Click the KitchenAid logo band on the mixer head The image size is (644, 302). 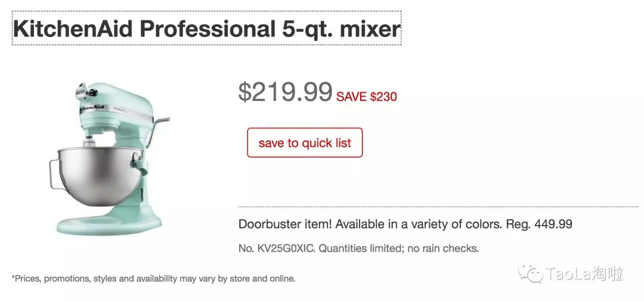pyautogui.click(x=91, y=108)
